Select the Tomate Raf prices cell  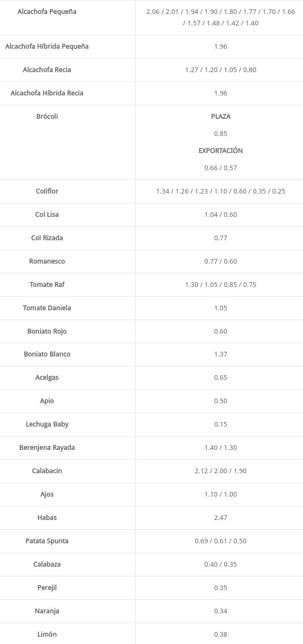[x=219, y=284]
